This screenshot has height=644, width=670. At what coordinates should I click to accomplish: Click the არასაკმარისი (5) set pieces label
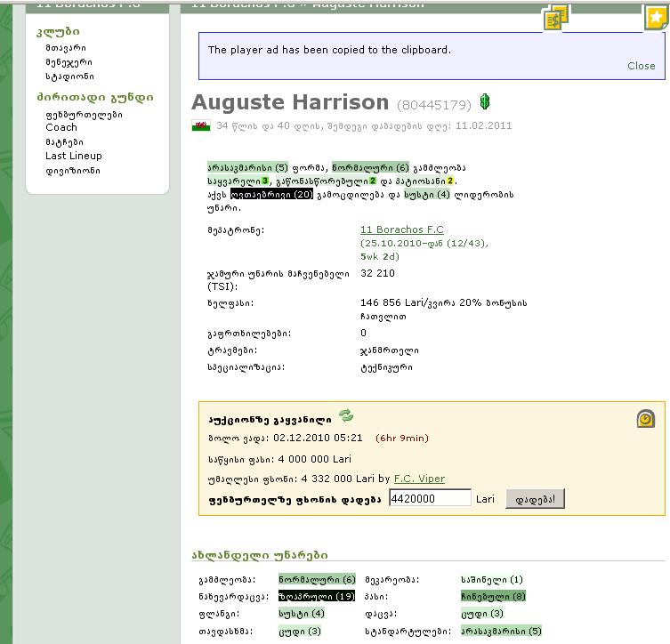pos(501,631)
